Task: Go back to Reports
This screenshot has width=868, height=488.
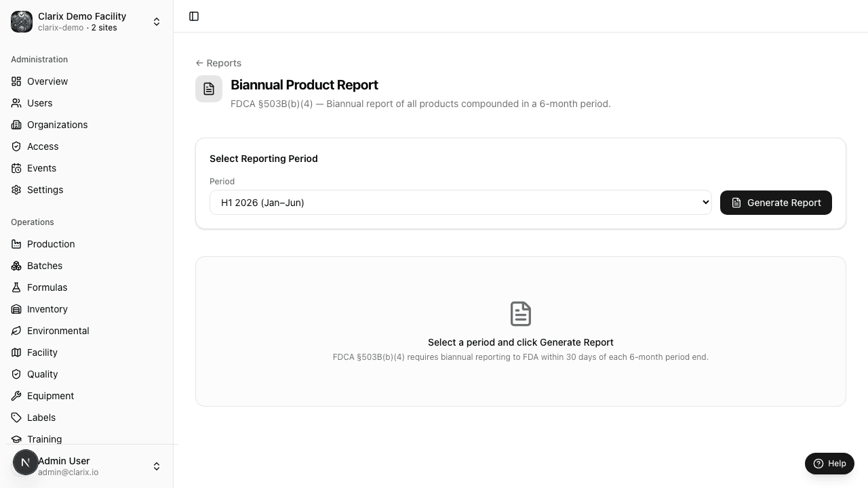Action: click(218, 63)
